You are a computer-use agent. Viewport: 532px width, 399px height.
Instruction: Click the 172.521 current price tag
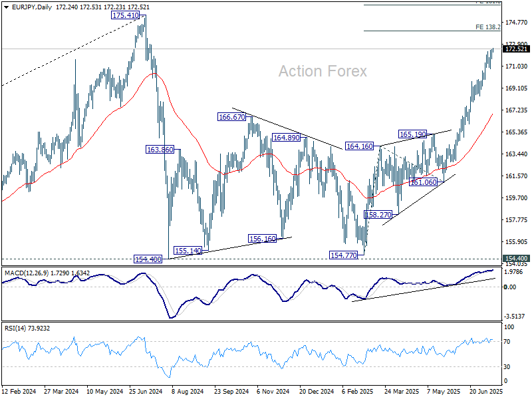(x=517, y=49)
